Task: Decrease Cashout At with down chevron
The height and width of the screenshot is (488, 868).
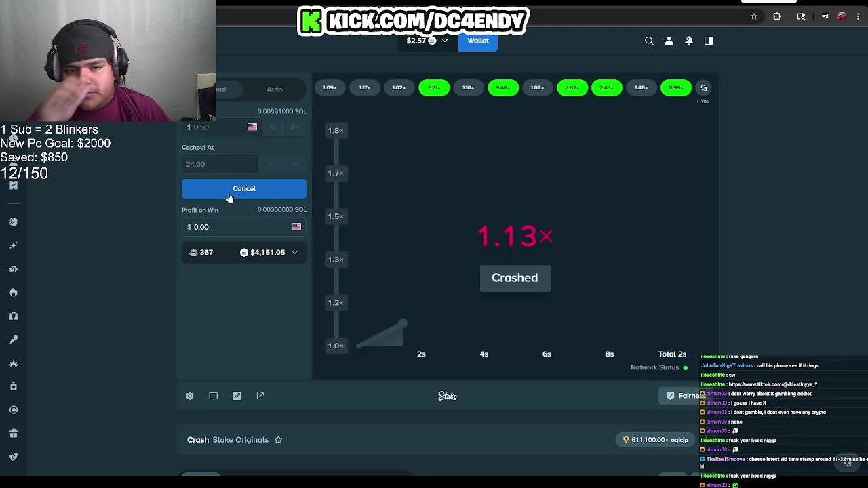Action: tap(271, 164)
